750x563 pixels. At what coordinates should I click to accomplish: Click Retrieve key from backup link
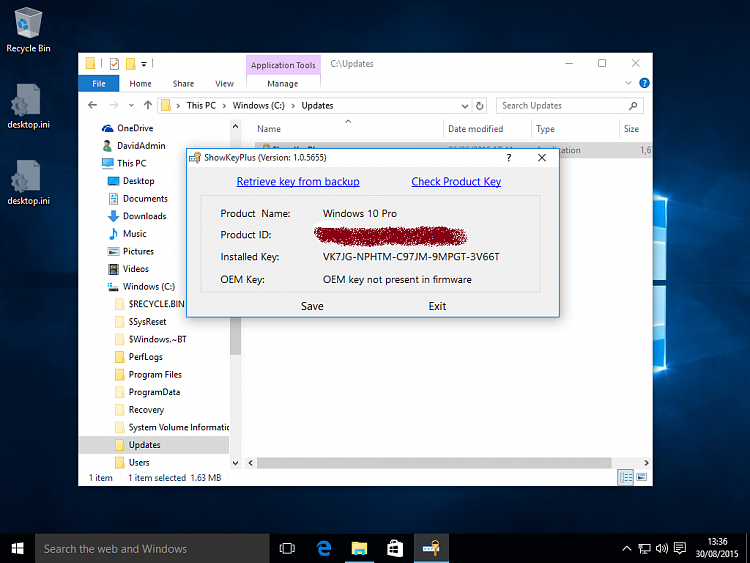point(298,182)
